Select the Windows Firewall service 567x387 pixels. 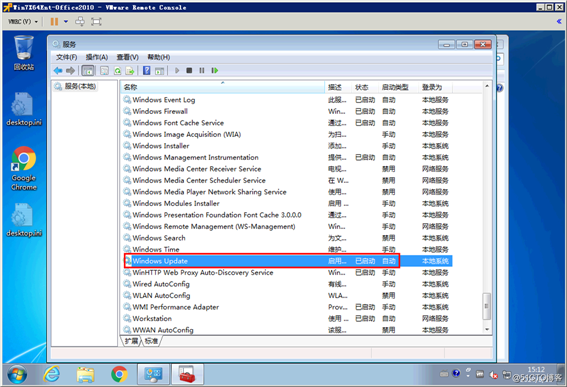287,111
